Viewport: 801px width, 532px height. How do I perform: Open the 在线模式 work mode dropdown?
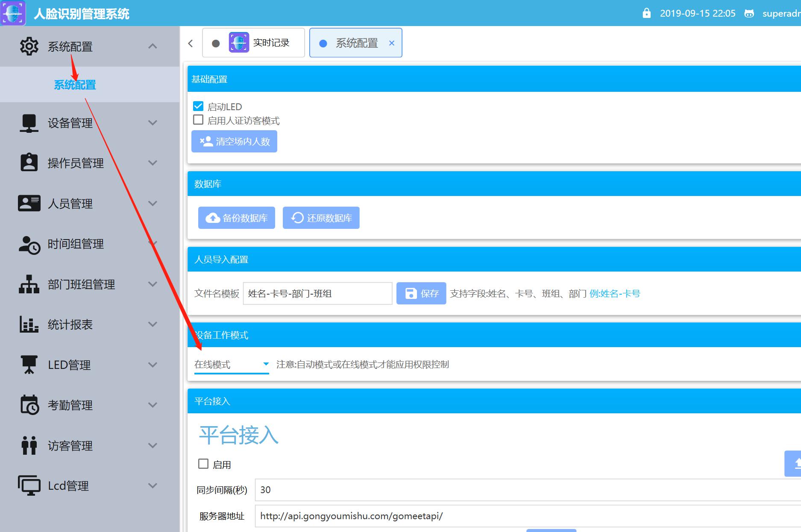(231, 365)
